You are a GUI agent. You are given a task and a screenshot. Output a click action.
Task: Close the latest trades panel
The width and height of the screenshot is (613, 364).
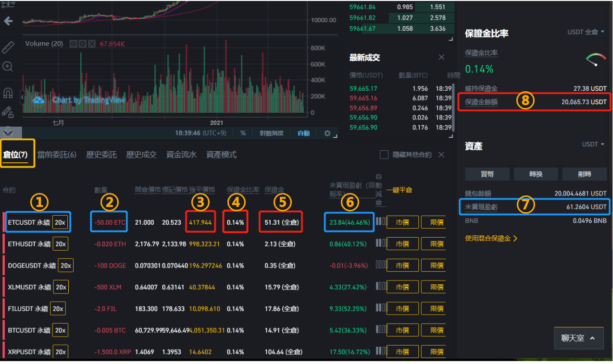pyautogui.click(x=441, y=58)
